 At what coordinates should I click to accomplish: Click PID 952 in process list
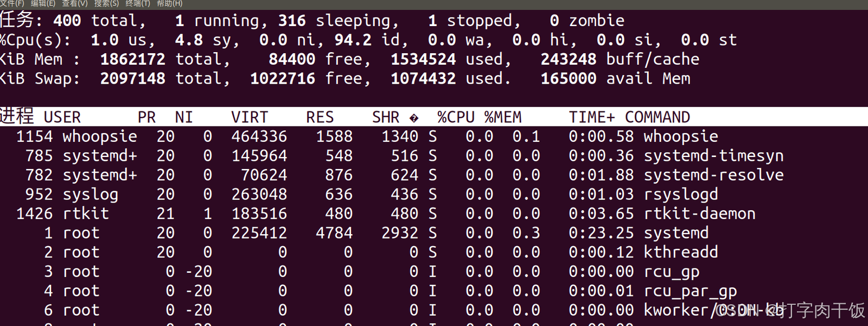[39, 195]
